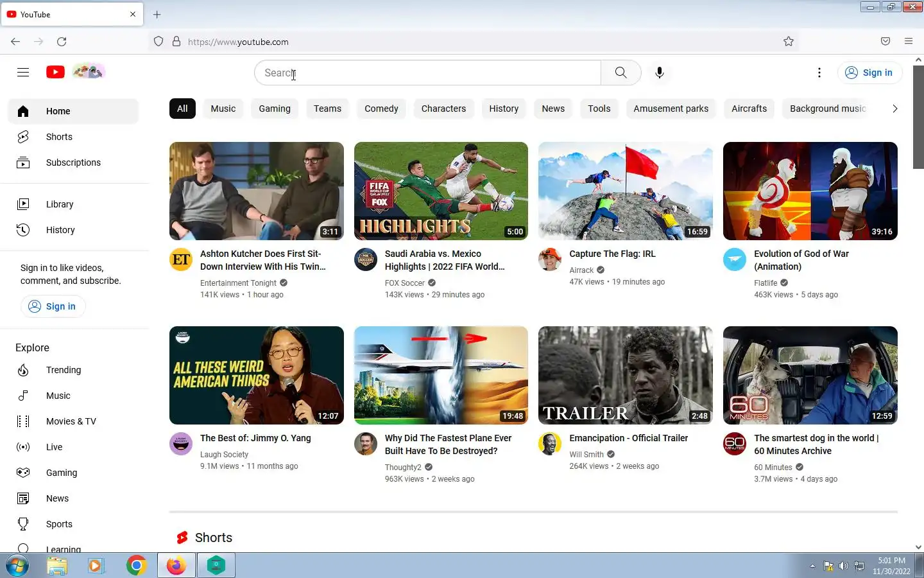Open The Best of: Jimmy O. Yang title
Screen dimensions: 924x578
[255, 438]
